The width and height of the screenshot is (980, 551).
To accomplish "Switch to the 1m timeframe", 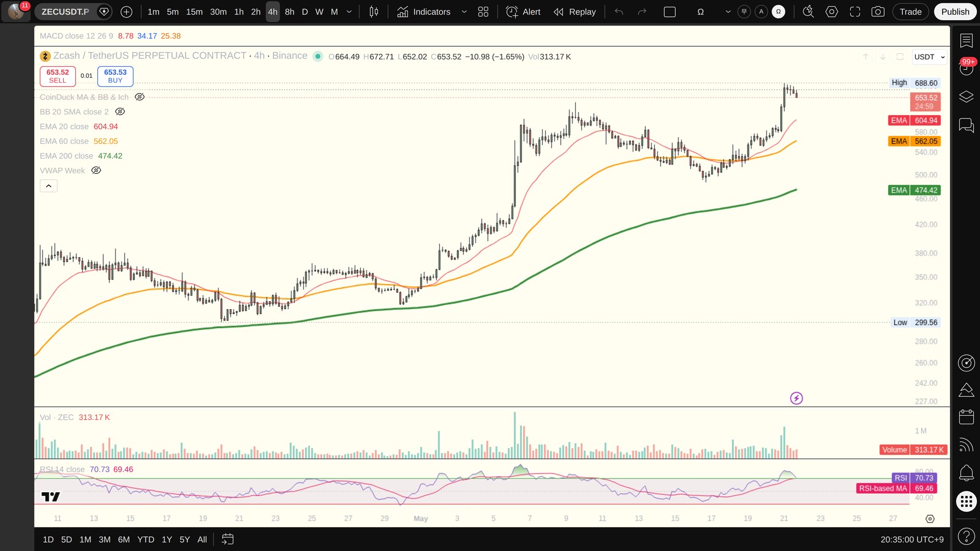I will (x=154, y=12).
